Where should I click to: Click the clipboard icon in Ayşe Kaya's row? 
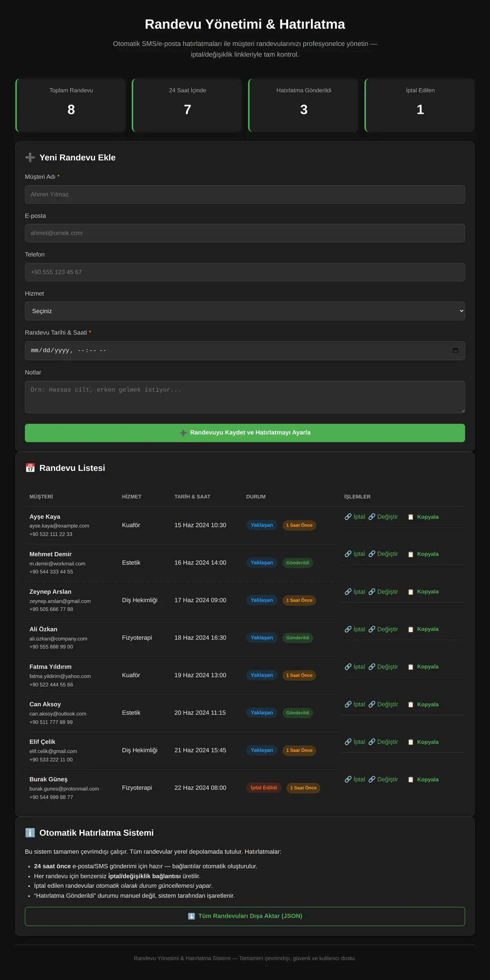click(411, 517)
